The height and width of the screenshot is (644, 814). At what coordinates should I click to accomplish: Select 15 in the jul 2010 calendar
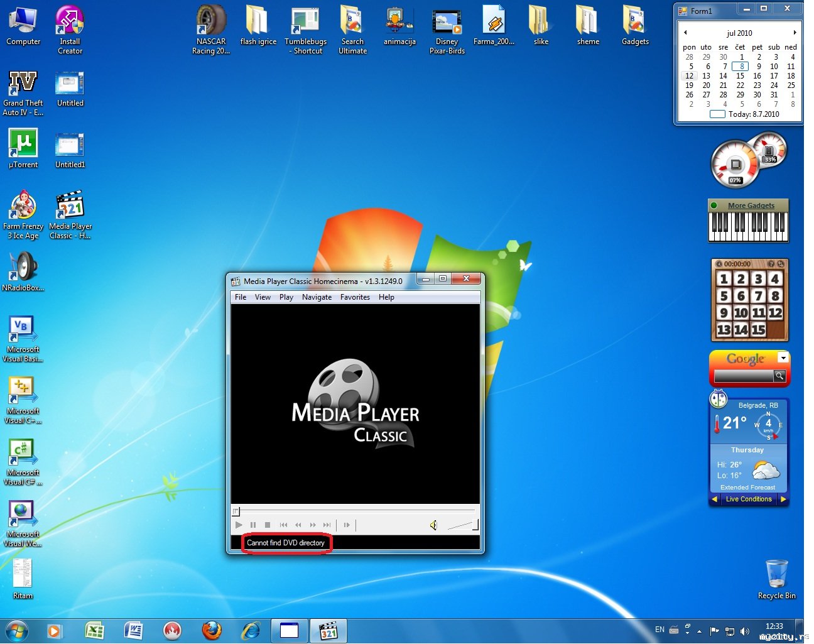click(x=740, y=76)
